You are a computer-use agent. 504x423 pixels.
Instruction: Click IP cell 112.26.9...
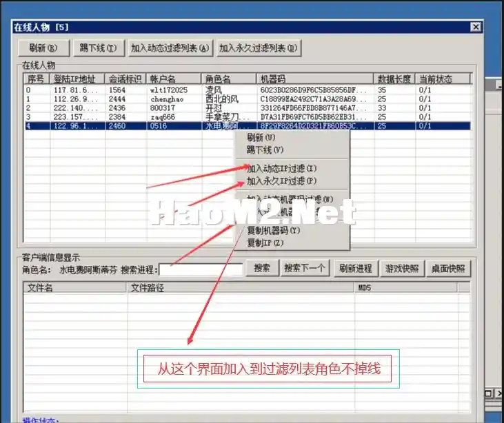pyautogui.click(x=75, y=99)
